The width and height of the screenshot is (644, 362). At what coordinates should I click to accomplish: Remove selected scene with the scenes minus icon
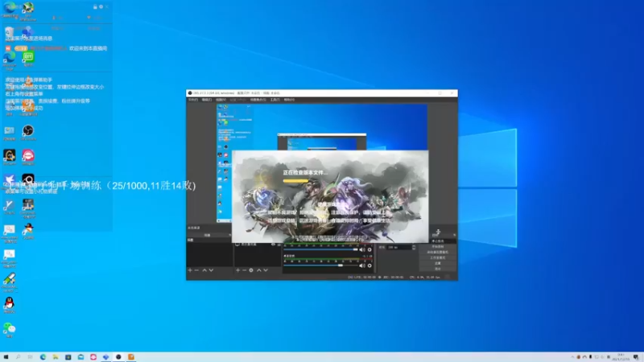(x=196, y=270)
